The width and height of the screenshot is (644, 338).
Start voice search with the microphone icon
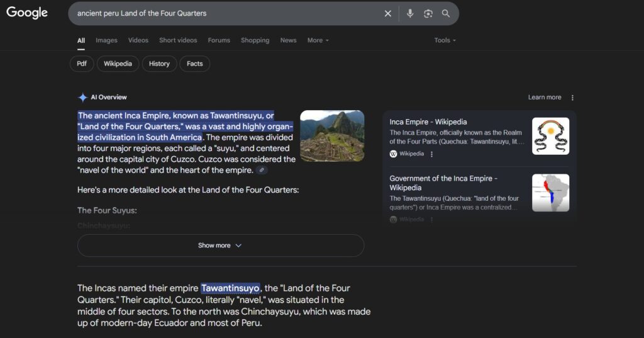tap(410, 13)
